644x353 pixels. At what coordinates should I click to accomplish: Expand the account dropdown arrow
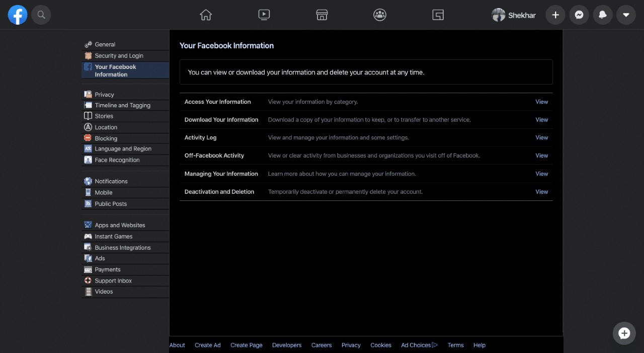pos(626,15)
